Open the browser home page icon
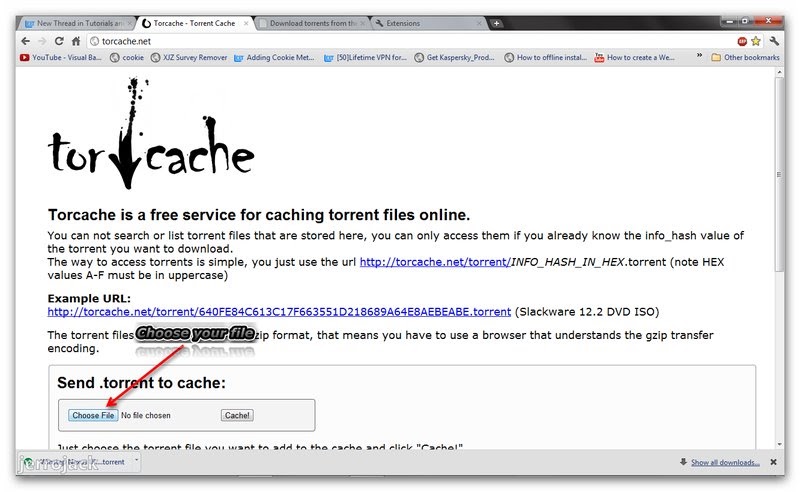 tap(76, 41)
